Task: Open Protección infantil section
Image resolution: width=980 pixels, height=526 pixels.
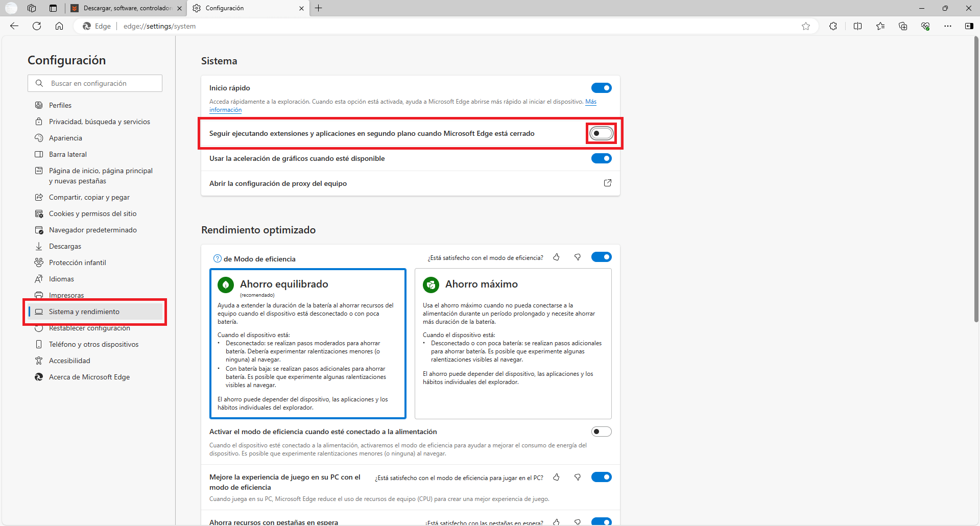Action: pos(95,262)
